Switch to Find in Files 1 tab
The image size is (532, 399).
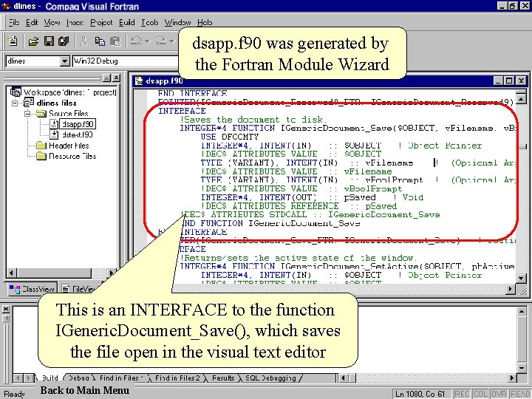pyautogui.click(x=121, y=378)
